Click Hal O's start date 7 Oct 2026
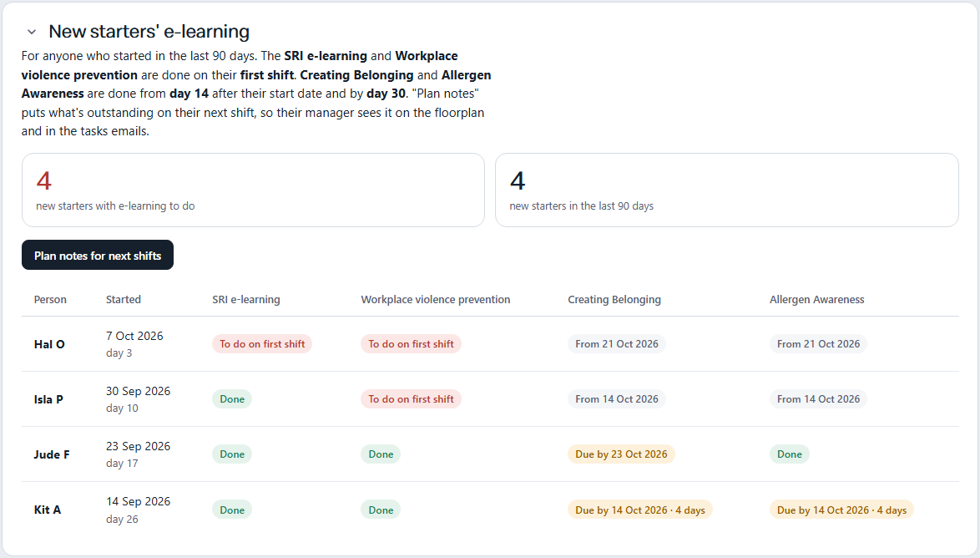Viewport: 980px width, 558px height. 134,336
